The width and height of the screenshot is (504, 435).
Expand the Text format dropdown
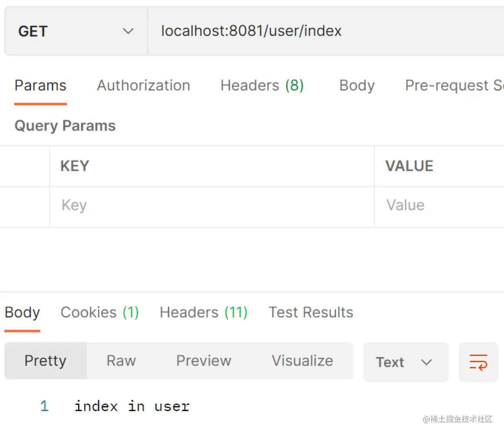coord(405,362)
